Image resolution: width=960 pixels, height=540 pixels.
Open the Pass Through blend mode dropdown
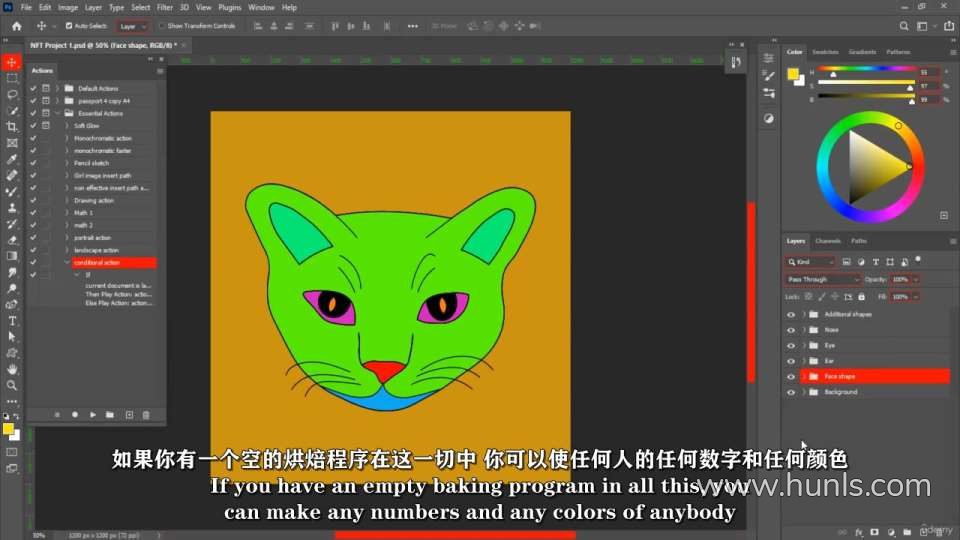click(822, 280)
